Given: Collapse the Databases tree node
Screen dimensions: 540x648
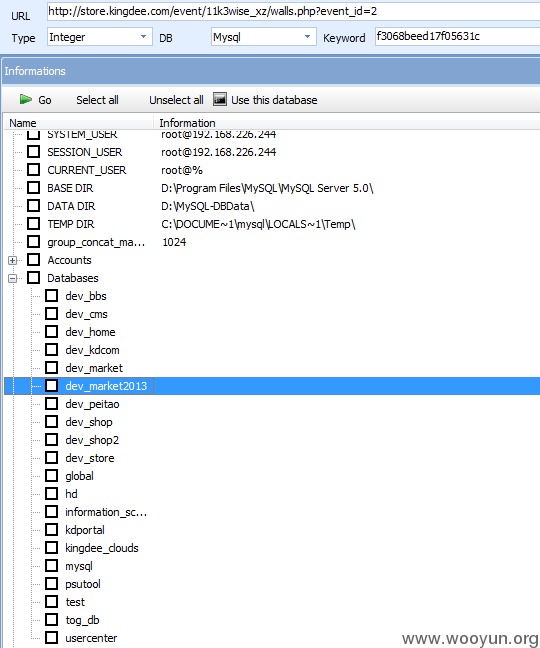Looking at the screenshot, I should tap(12, 278).
